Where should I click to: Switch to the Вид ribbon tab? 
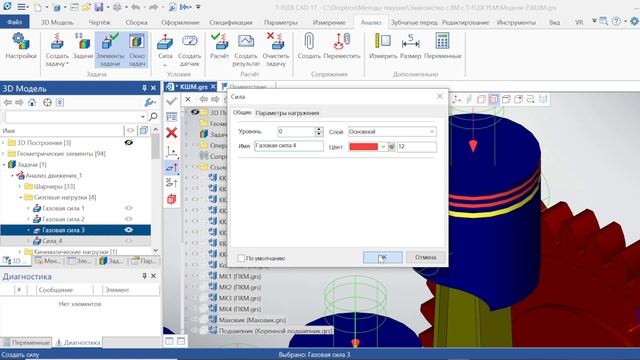click(554, 22)
